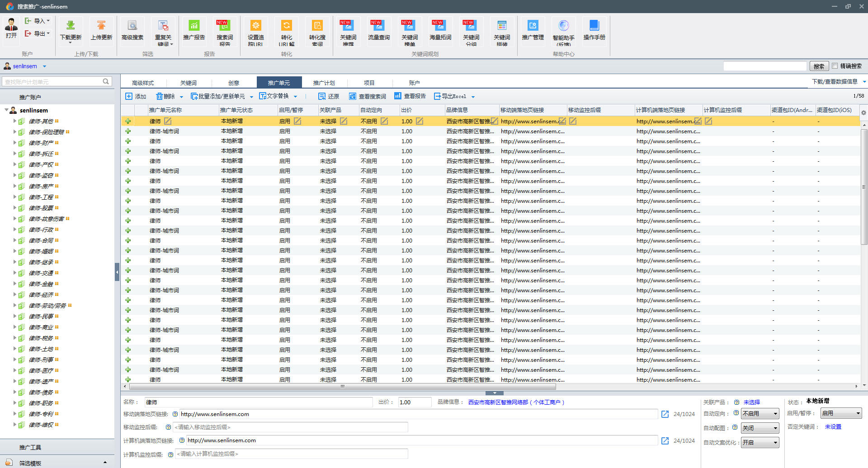Open the 启用/暂停 status dropdown
Screen dimensions: 868x468
[841, 413]
